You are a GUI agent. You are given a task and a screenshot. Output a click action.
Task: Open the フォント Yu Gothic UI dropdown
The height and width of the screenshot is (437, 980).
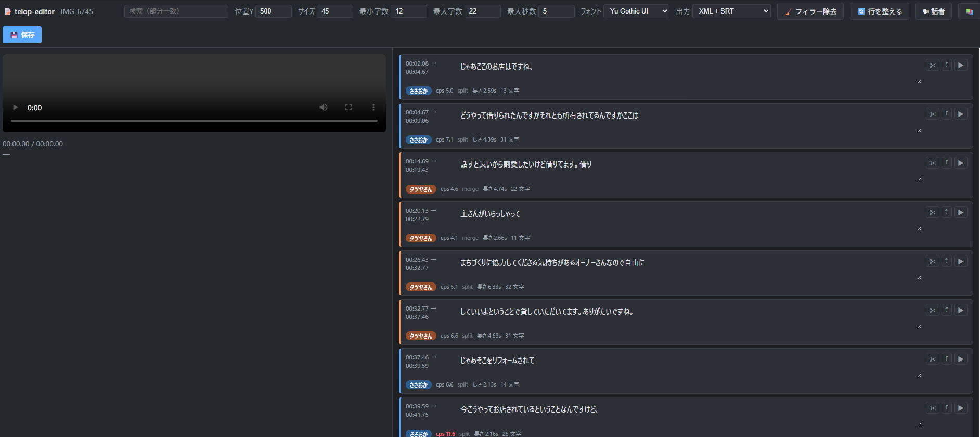[x=637, y=11]
